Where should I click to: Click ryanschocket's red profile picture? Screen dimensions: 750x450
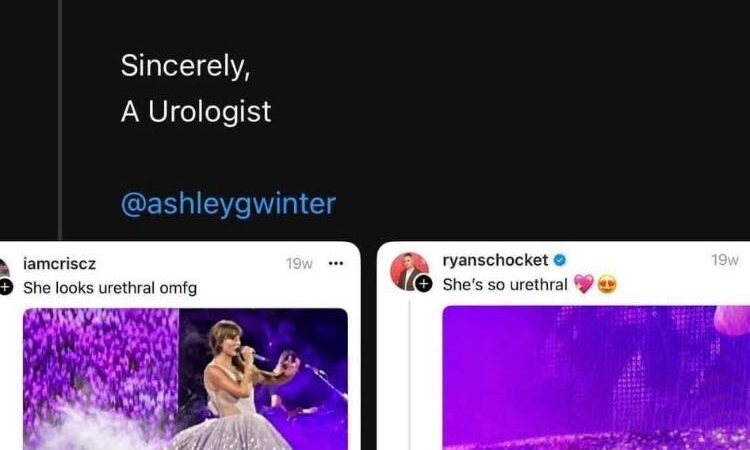[409, 271]
